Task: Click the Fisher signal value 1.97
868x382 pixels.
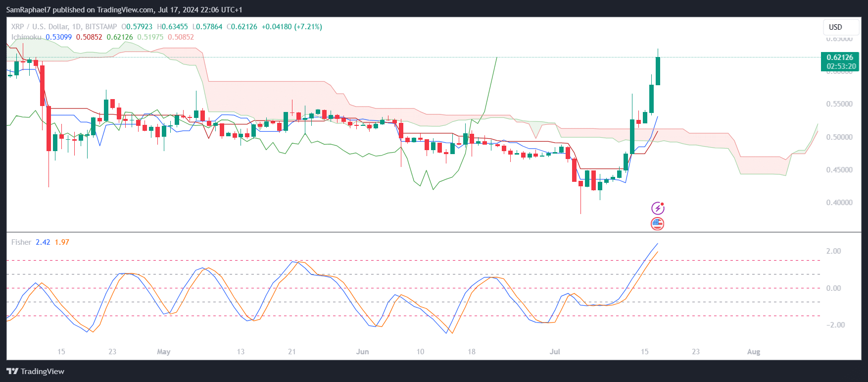Action: point(62,242)
